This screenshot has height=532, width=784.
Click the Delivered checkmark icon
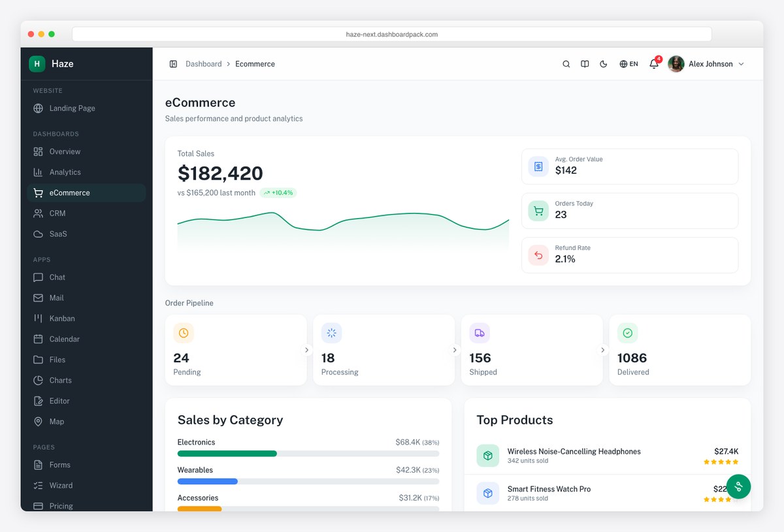(x=627, y=333)
